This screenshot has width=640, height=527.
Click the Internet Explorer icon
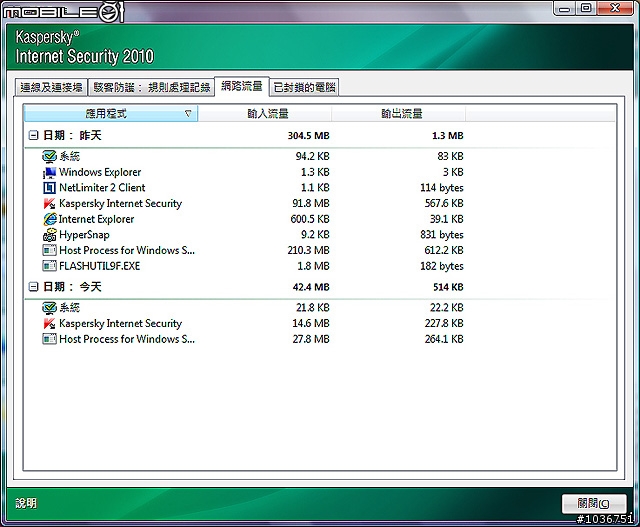tap(49, 219)
